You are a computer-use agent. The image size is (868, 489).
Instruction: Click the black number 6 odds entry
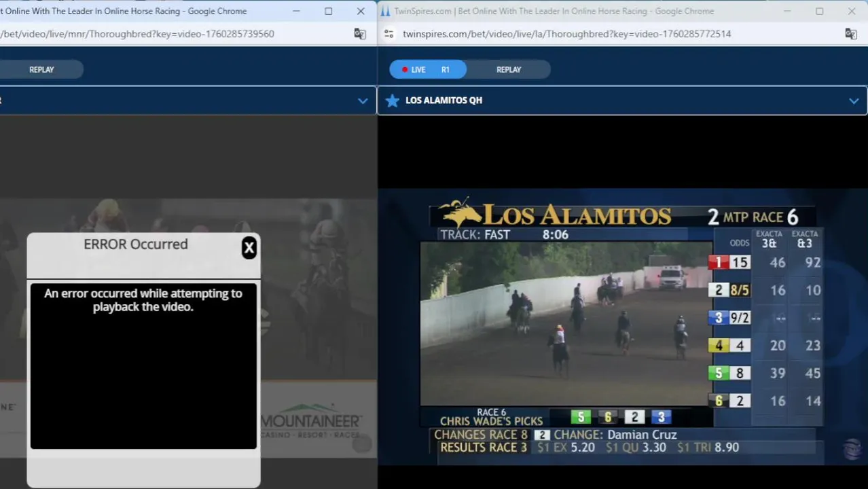(729, 401)
